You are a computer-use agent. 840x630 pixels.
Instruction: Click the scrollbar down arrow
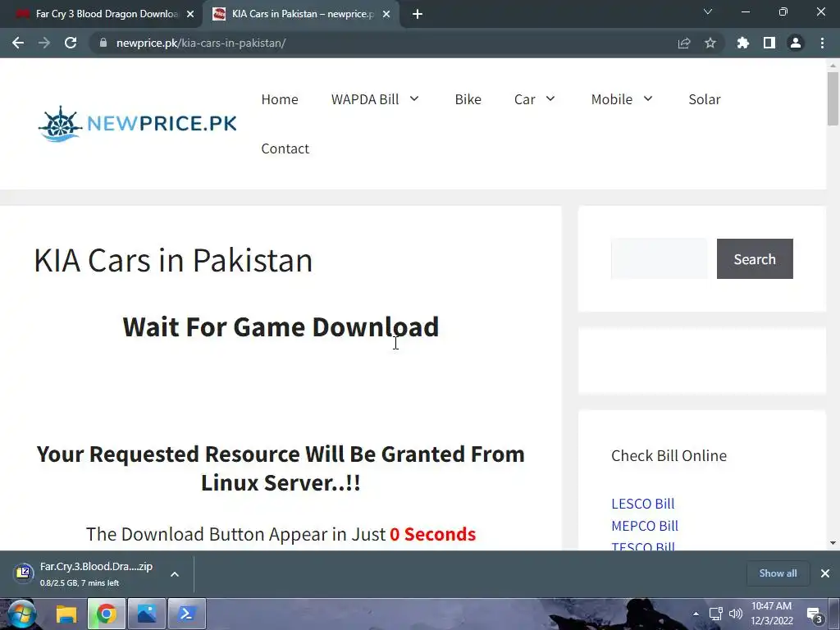coord(833,543)
